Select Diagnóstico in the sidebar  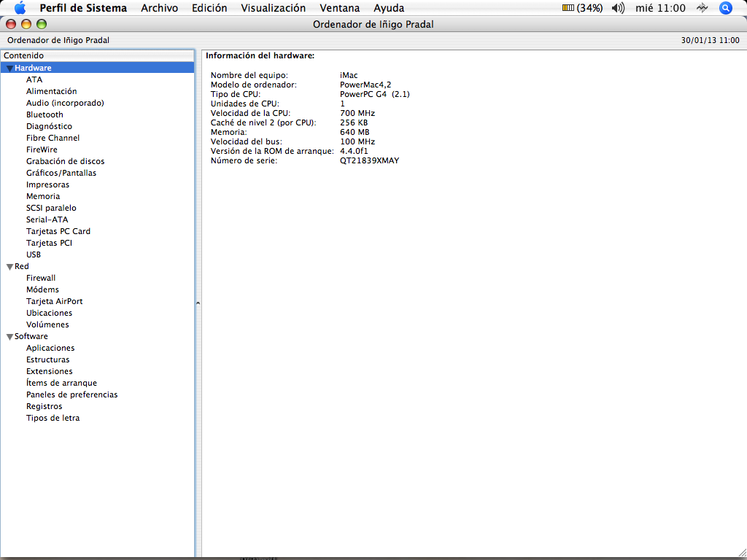point(49,126)
